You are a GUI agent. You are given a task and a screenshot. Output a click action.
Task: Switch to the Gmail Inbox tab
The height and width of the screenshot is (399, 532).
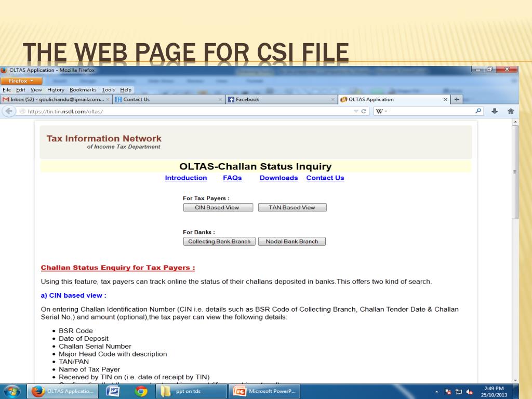point(56,99)
